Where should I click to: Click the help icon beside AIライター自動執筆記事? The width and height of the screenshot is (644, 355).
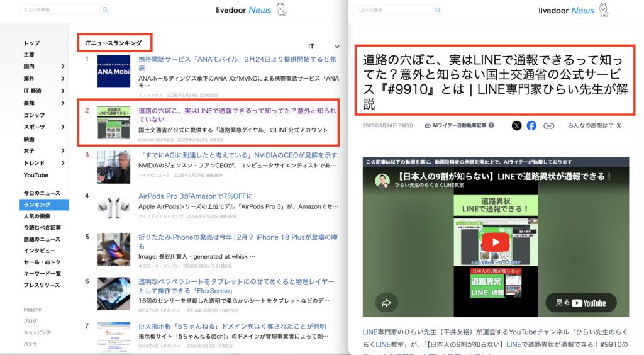point(491,125)
